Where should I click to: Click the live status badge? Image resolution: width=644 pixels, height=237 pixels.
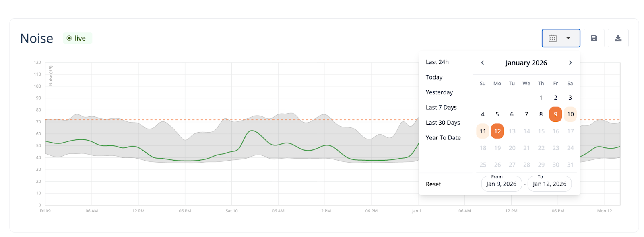coord(77,38)
